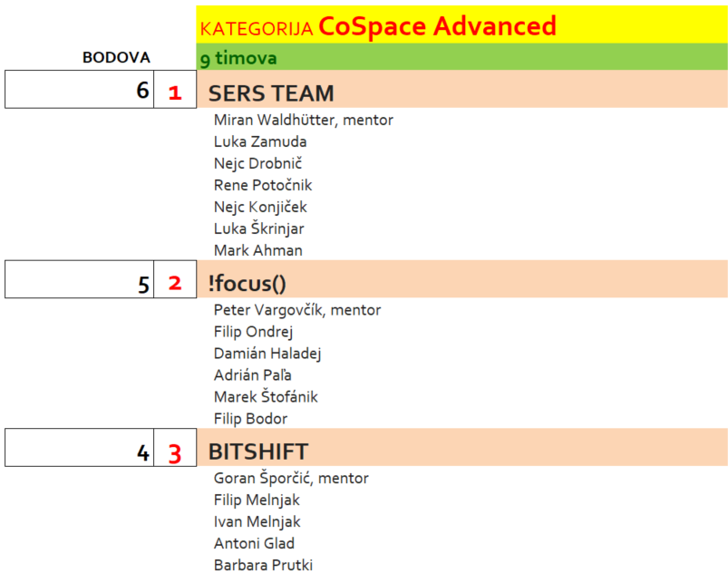This screenshot has width=728, height=573.
Task: Select mentor Peter Vargovčík's name
Action: click(296, 310)
